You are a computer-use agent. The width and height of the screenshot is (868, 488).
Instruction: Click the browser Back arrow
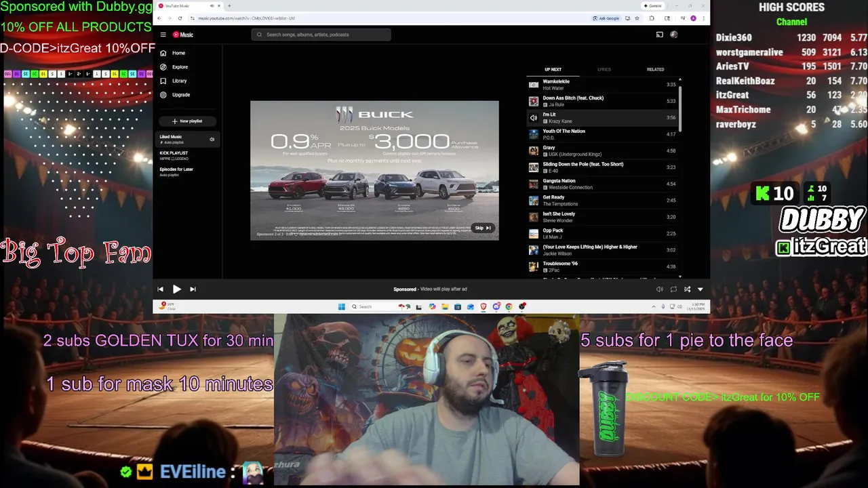[x=159, y=18]
